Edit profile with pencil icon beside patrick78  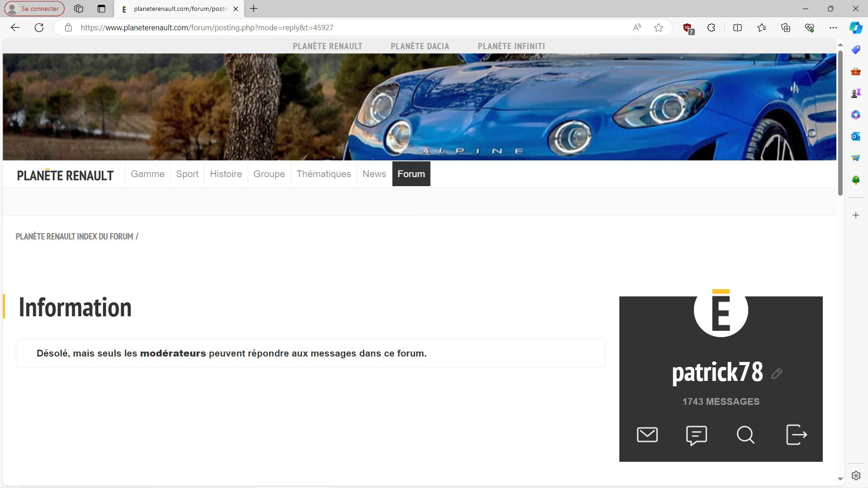pyautogui.click(x=777, y=374)
